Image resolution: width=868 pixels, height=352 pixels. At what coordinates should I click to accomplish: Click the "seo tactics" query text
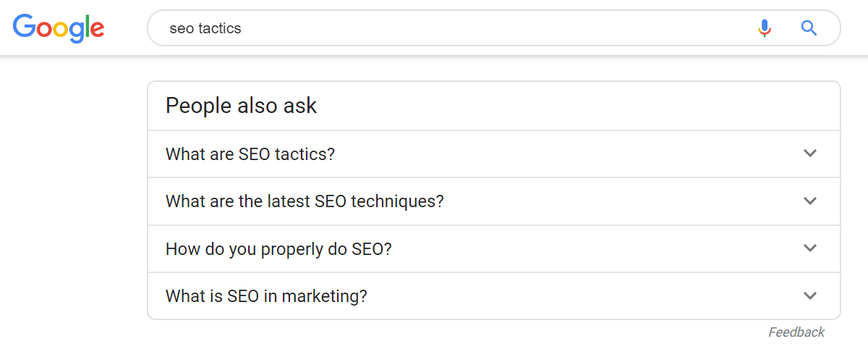[x=205, y=29]
